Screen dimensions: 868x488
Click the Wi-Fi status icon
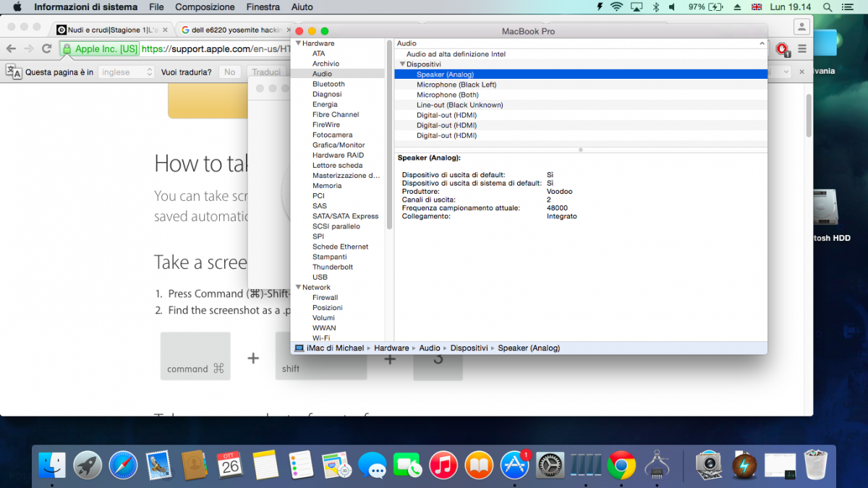pyautogui.click(x=616, y=7)
